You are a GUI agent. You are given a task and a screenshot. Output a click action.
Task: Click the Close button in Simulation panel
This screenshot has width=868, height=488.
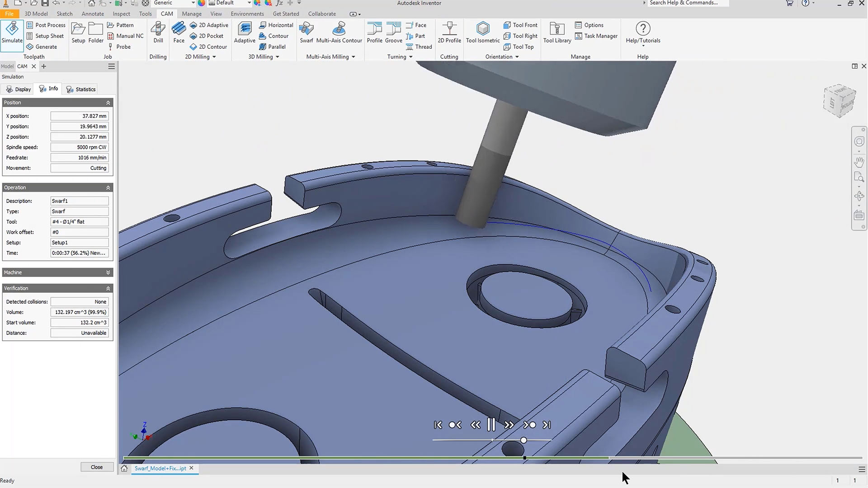(97, 467)
